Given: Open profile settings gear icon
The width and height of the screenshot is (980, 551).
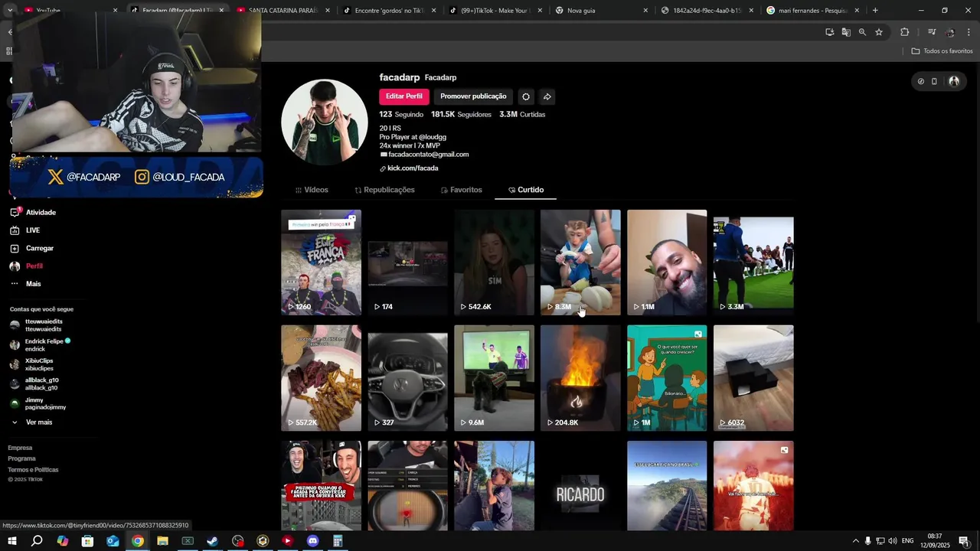Looking at the screenshot, I should (525, 96).
